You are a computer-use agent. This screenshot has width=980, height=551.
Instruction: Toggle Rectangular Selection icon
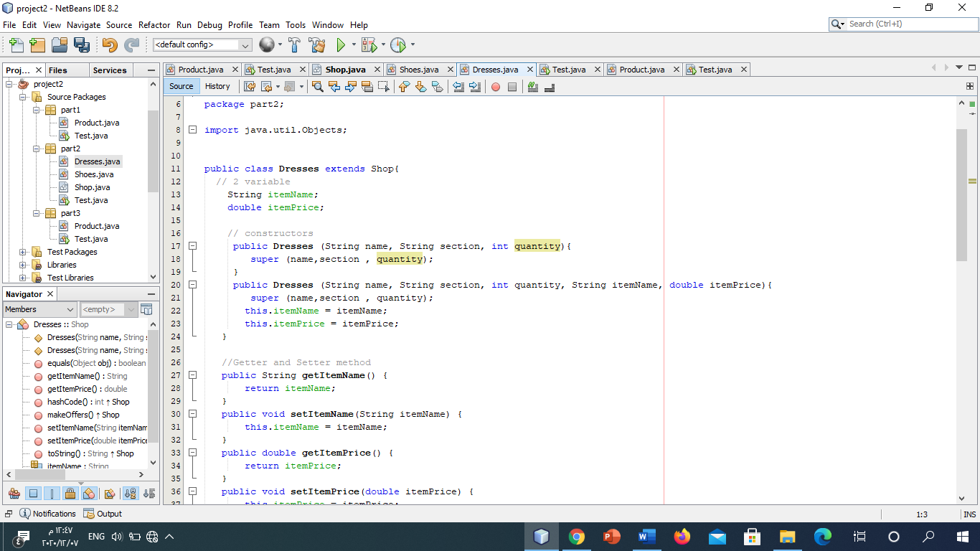click(x=384, y=87)
